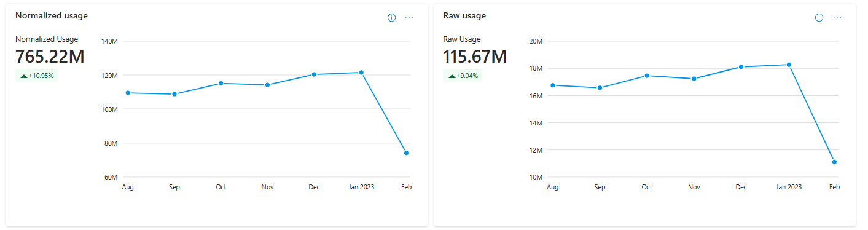Select the Feb data point on Raw usage chart
The image size is (868, 230).
[834, 162]
